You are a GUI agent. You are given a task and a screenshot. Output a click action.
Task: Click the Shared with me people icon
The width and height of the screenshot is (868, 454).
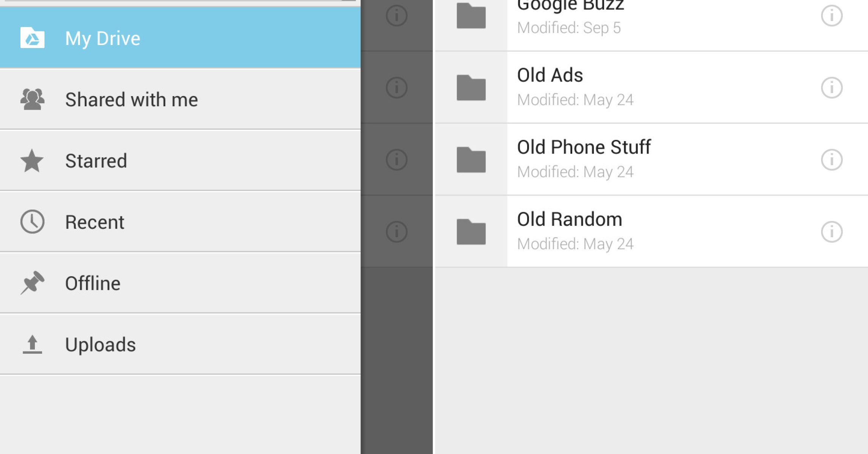(x=32, y=99)
